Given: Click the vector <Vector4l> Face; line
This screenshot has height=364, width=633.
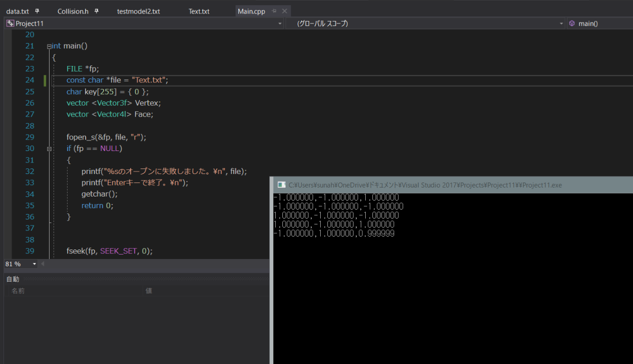Looking at the screenshot, I should 110,114.
